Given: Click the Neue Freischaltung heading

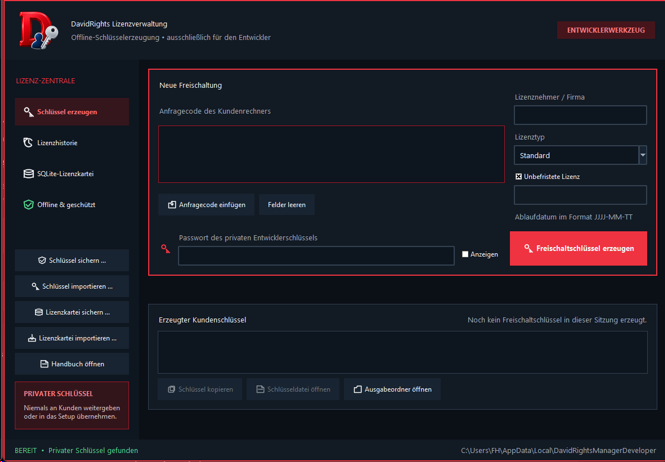Looking at the screenshot, I should click(190, 85).
